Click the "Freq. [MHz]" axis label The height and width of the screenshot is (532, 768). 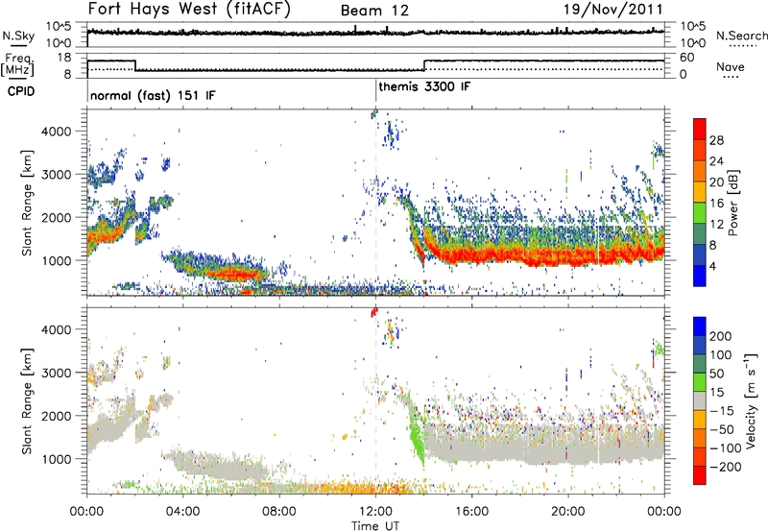(x=17, y=65)
